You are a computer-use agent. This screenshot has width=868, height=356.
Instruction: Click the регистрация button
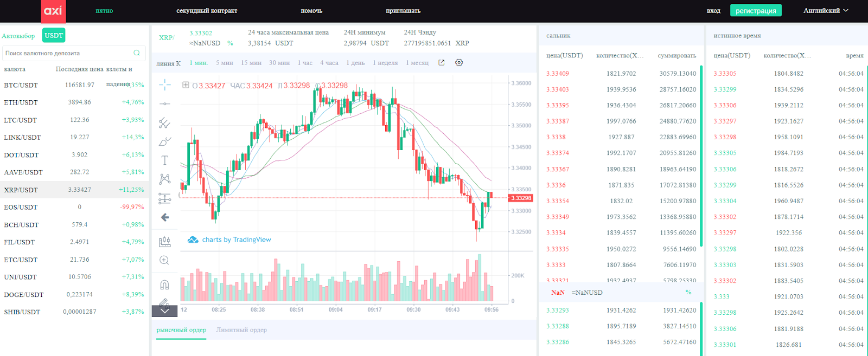coord(756,11)
